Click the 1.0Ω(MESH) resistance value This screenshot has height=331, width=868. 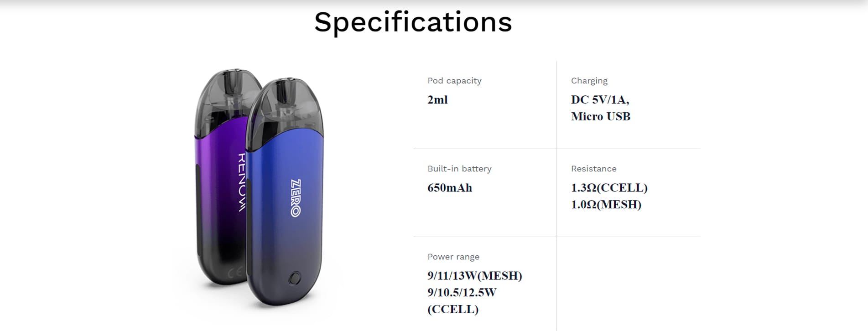pos(606,205)
